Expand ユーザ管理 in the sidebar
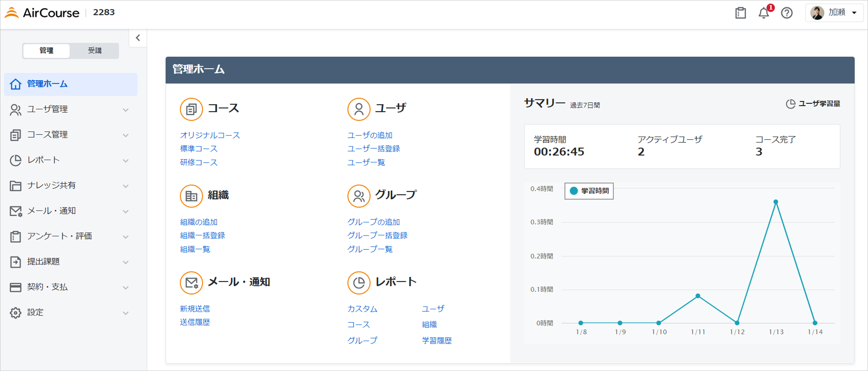The height and width of the screenshot is (371, 868). [x=70, y=109]
